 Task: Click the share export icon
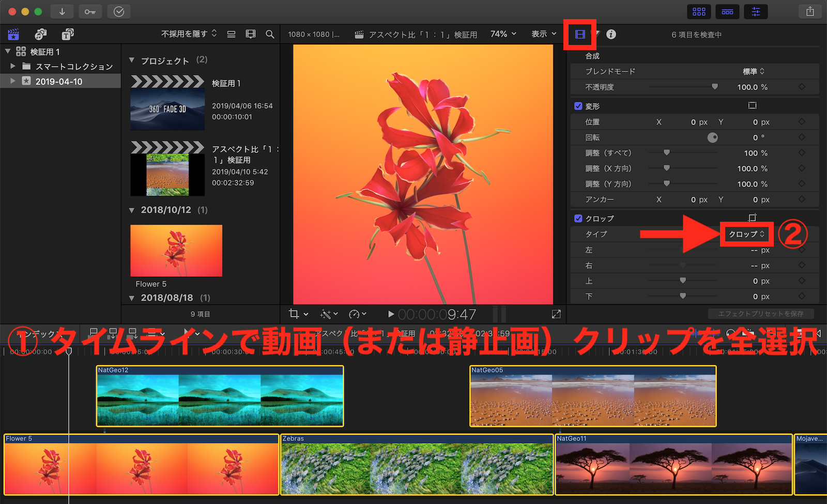[x=810, y=11]
